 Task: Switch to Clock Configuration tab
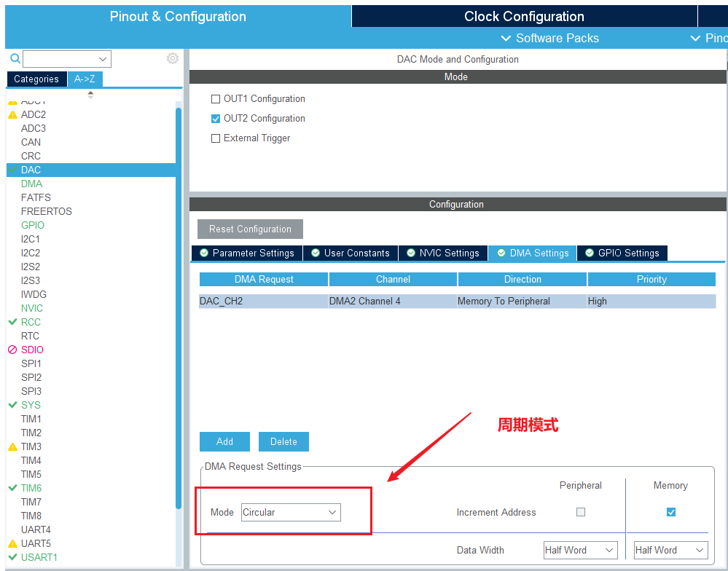(x=524, y=16)
